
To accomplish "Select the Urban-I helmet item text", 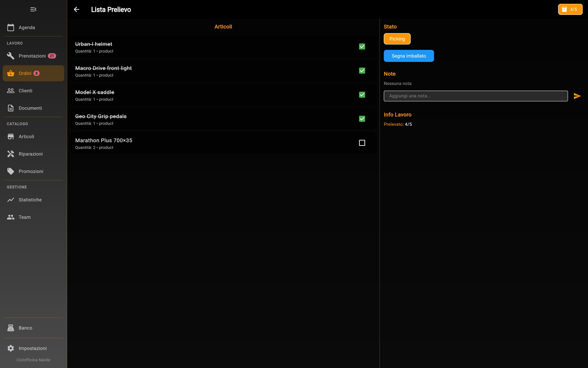I will click(94, 44).
